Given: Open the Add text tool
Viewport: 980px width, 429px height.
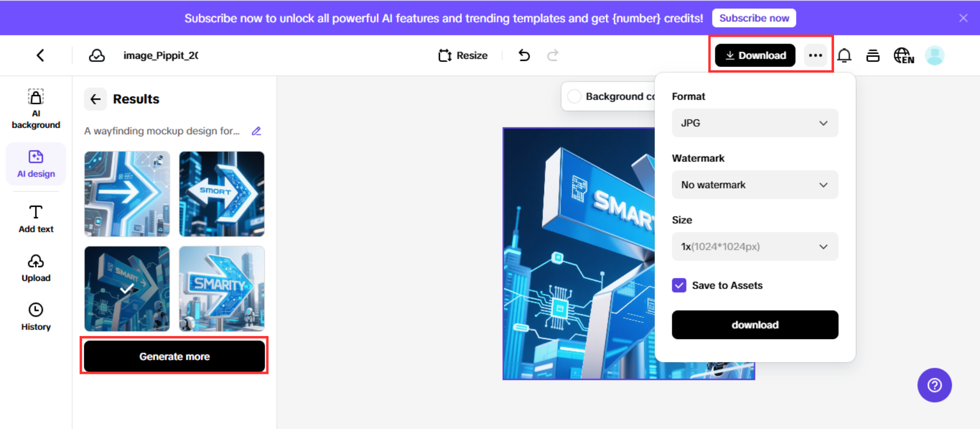Looking at the screenshot, I should (x=36, y=219).
